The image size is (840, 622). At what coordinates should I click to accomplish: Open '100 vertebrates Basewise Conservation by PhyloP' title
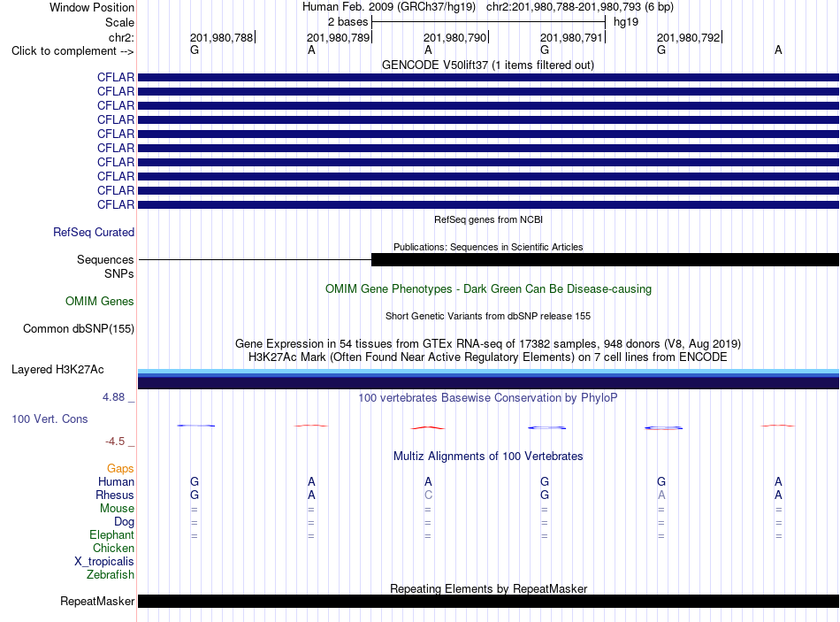pos(488,398)
